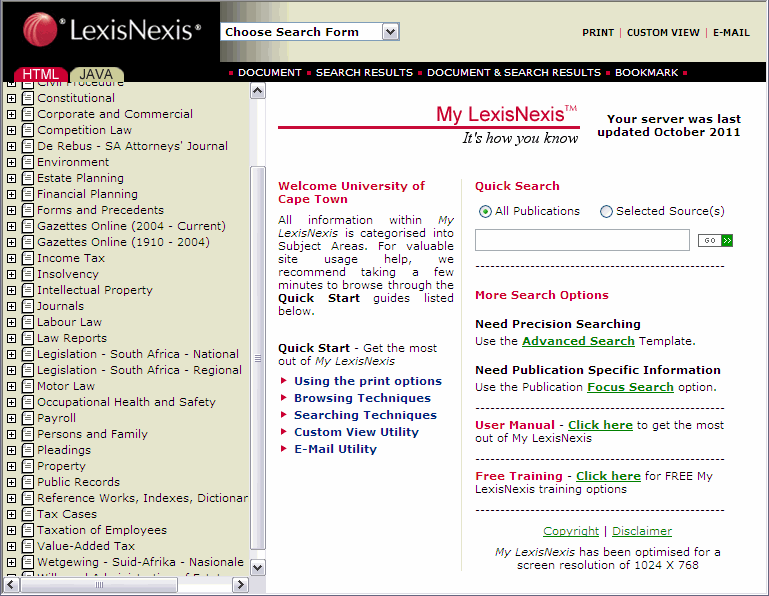Click the horizontal scroll right arrow

240,585
